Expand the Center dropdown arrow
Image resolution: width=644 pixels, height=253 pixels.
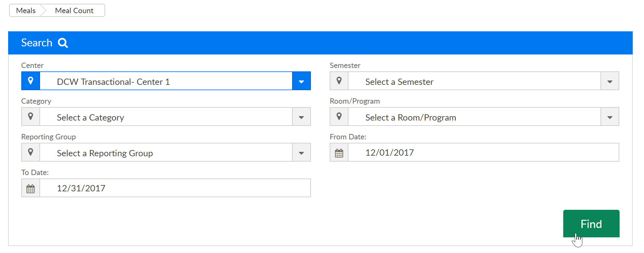[301, 81]
